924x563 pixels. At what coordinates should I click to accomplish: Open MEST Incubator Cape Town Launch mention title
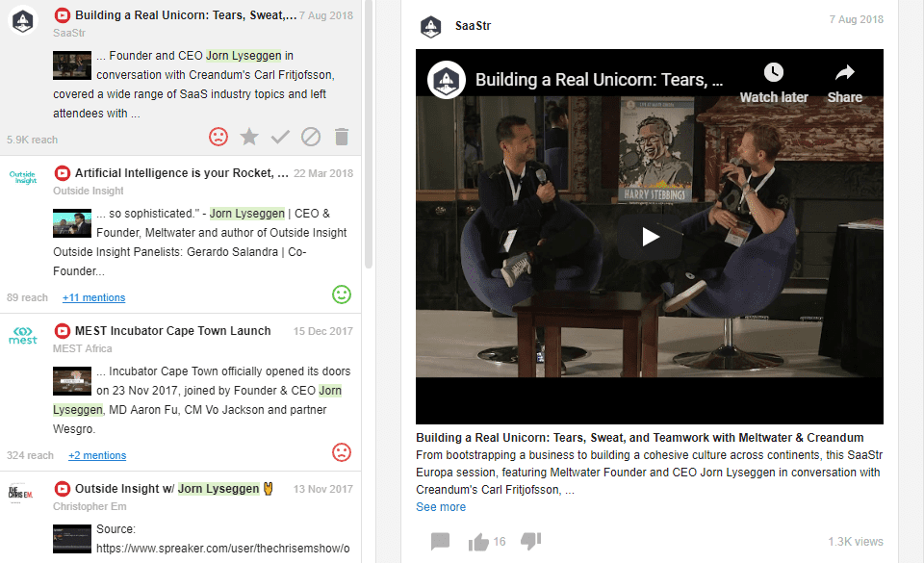(x=172, y=331)
